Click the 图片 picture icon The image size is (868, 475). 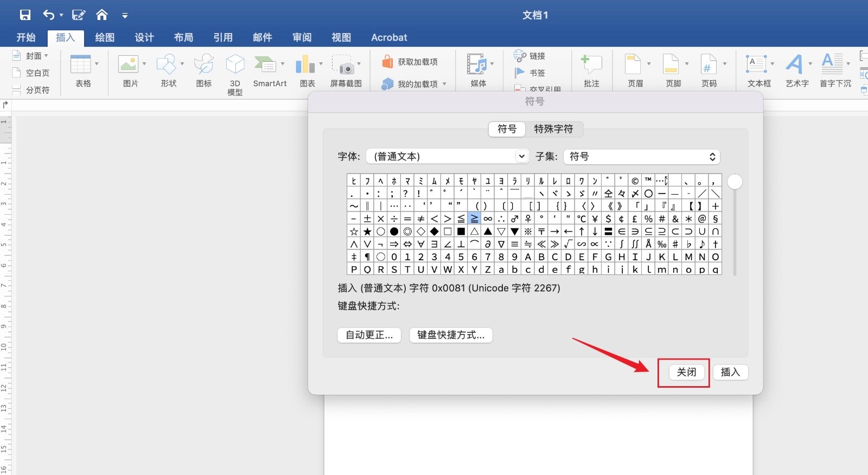[128, 64]
